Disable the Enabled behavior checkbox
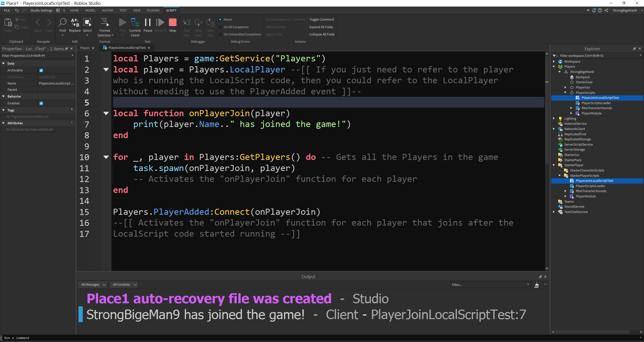This screenshot has height=342, width=644. click(x=41, y=103)
